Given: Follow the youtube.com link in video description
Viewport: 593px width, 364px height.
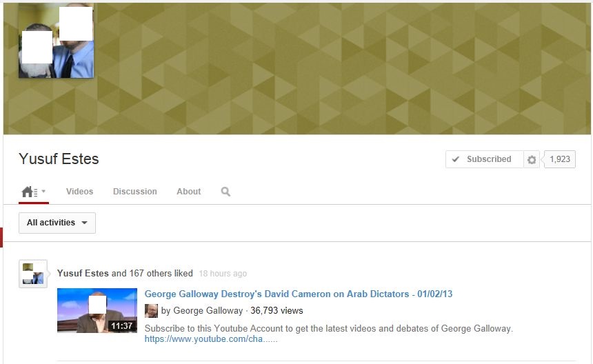Looking at the screenshot, I should (210, 339).
